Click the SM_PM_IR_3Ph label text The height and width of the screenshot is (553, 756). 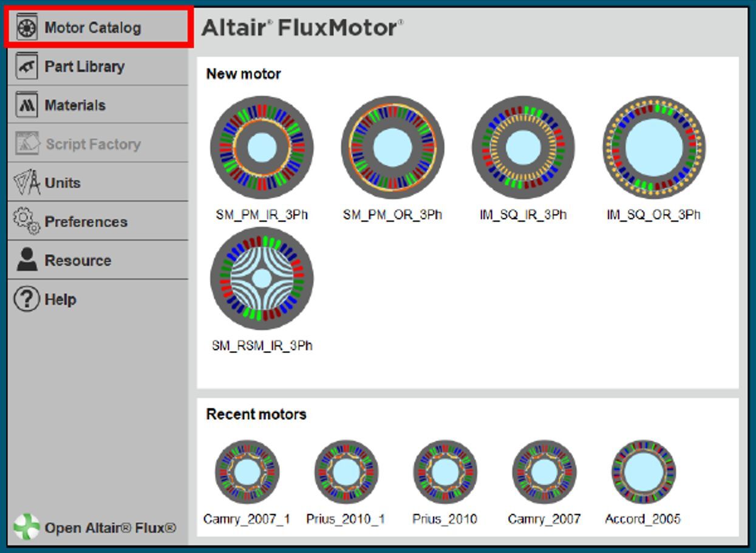262,215
